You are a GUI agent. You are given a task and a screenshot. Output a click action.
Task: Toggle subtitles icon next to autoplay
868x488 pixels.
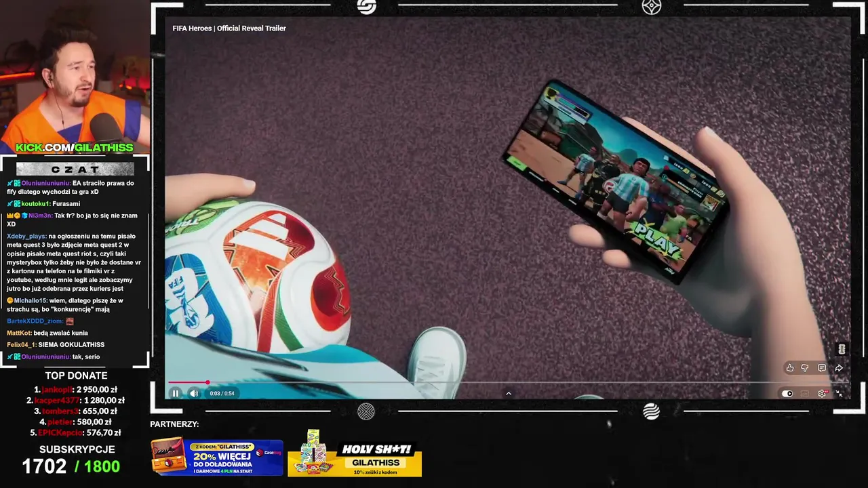805,394
